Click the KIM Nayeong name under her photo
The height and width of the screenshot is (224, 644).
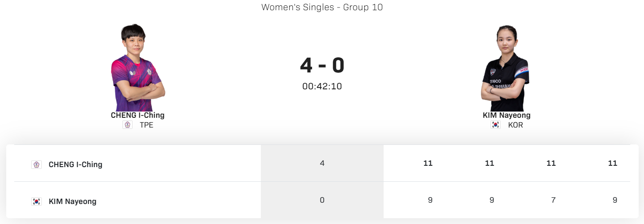pyautogui.click(x=506, y=115)
